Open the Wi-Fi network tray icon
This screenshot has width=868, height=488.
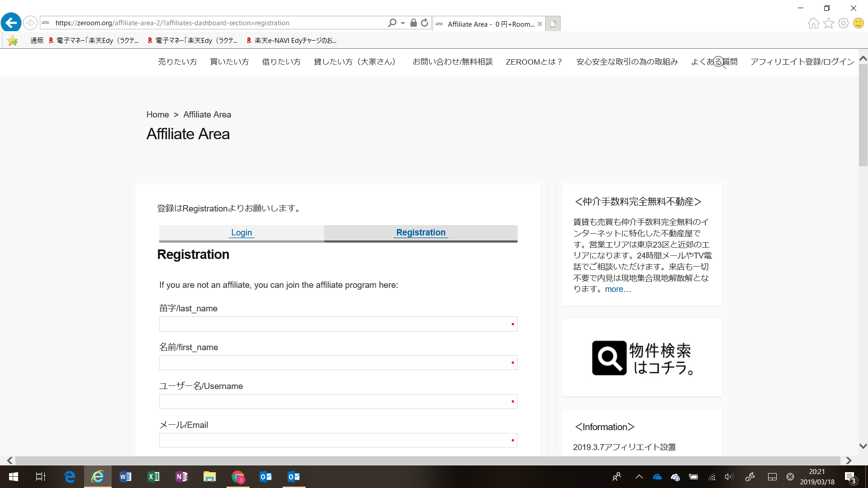712,477
